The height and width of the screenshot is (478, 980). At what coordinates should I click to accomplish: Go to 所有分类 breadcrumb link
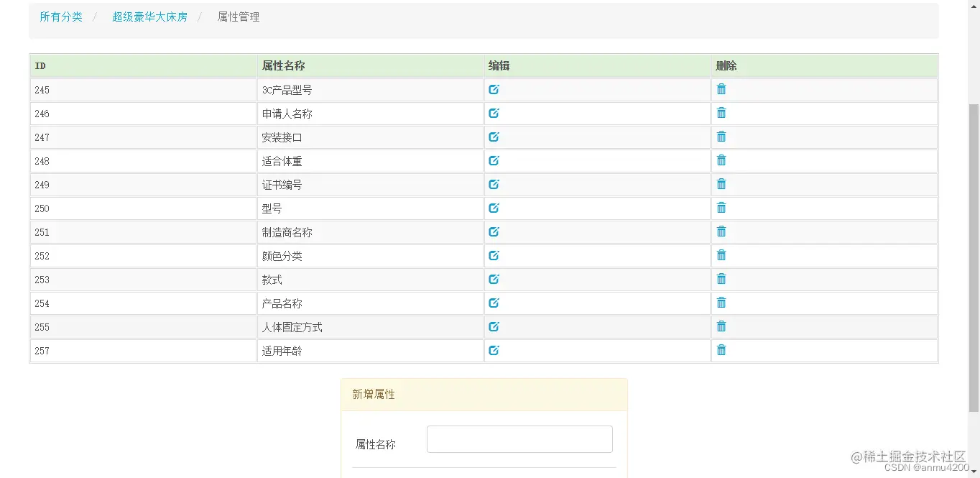[x=61, y=17]
